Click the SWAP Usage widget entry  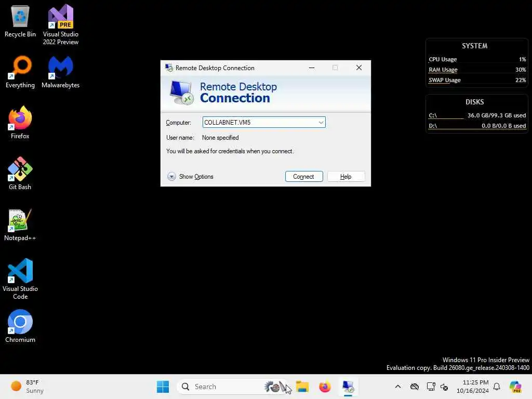(x=477, y=80)
